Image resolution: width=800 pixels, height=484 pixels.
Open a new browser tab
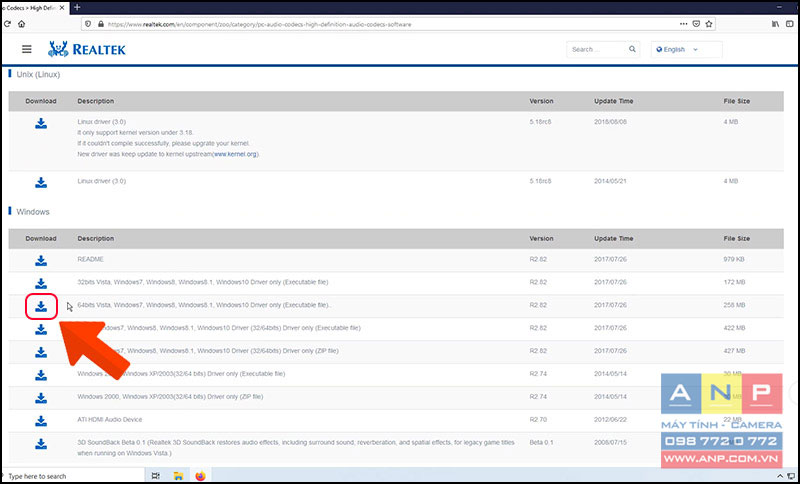tap(78, 7)
